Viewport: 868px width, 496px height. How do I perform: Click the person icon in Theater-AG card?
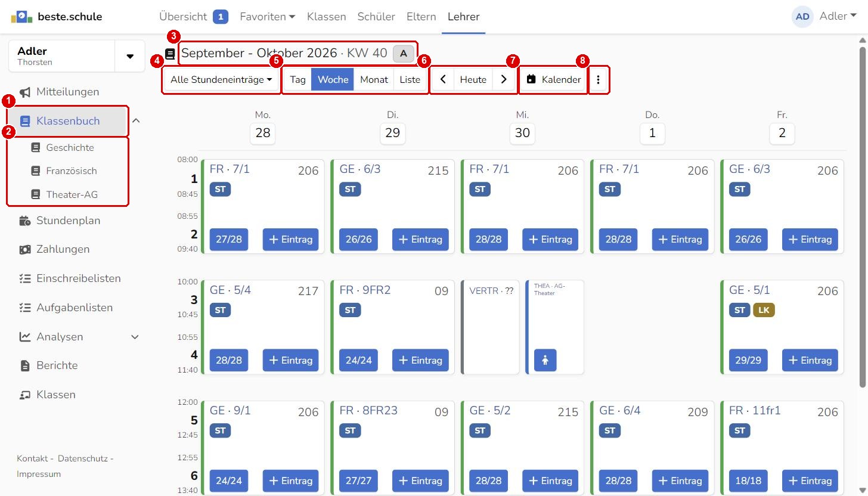coord(545,360)
